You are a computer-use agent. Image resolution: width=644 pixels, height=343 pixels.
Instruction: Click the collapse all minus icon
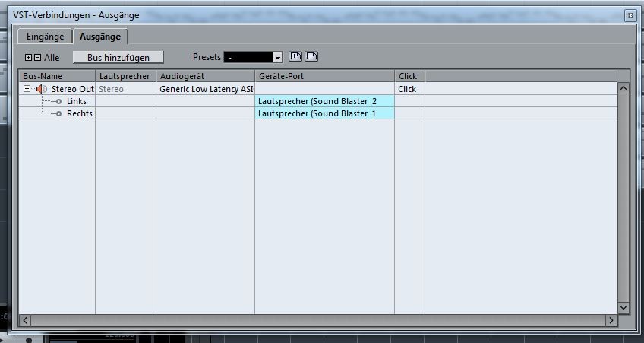[37, 58]
